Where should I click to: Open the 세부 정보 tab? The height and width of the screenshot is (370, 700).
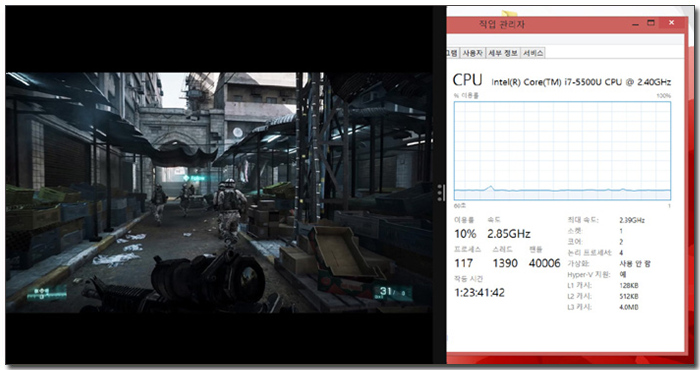(503, 53)
